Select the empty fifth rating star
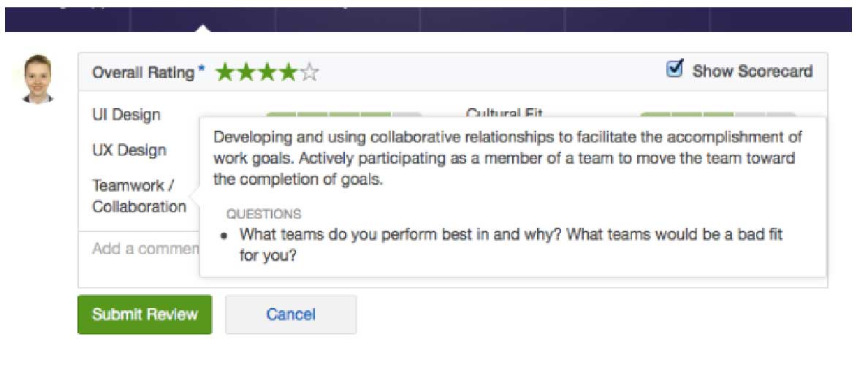 click(x=310, y=72)
